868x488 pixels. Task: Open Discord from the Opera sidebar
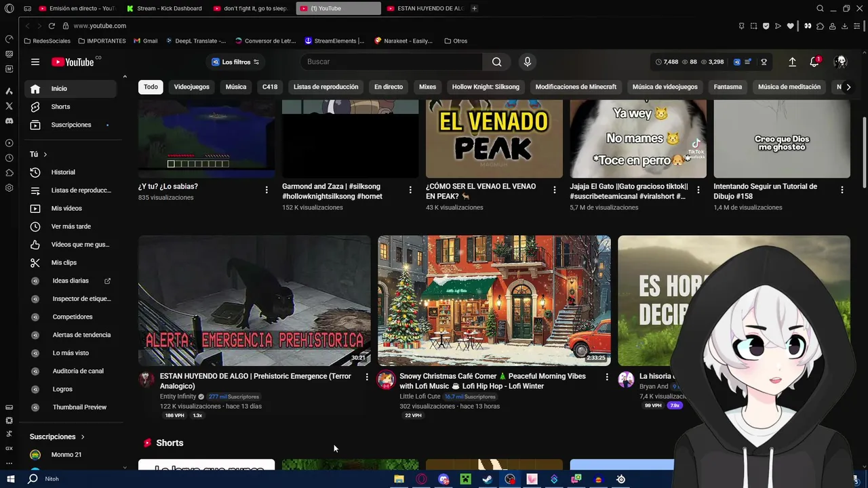9,121
